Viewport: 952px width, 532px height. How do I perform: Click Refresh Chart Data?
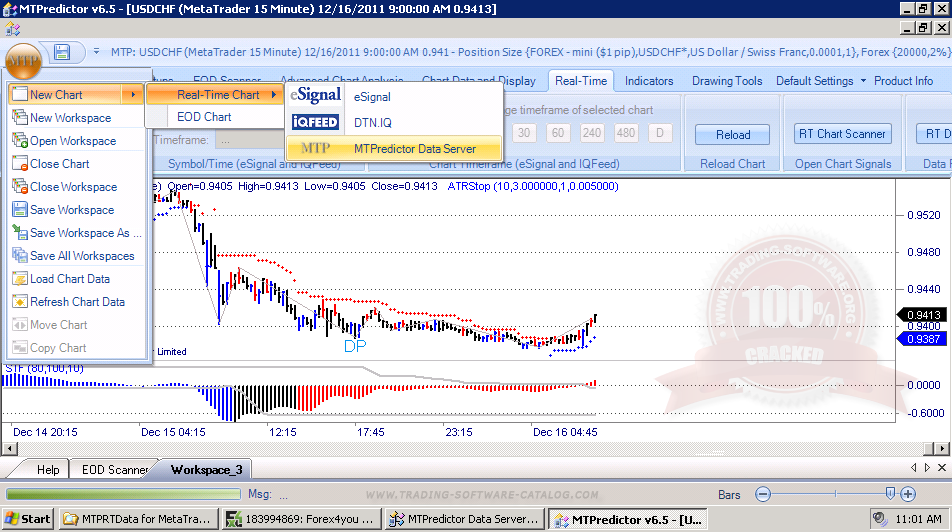coord(77,302)
